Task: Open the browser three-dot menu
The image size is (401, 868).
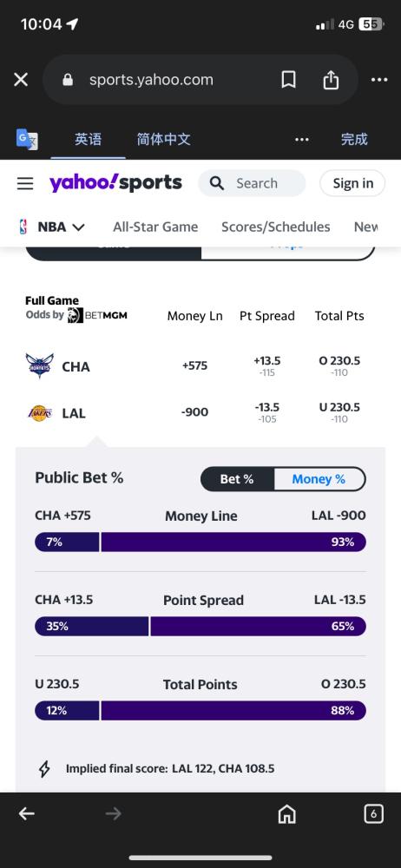Action: 379,80
